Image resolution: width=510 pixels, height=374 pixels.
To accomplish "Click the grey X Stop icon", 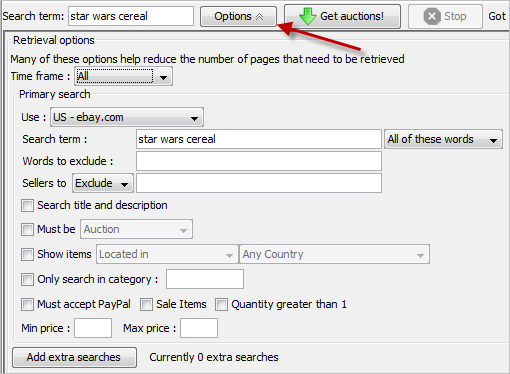I will click(x=432, y=16).
